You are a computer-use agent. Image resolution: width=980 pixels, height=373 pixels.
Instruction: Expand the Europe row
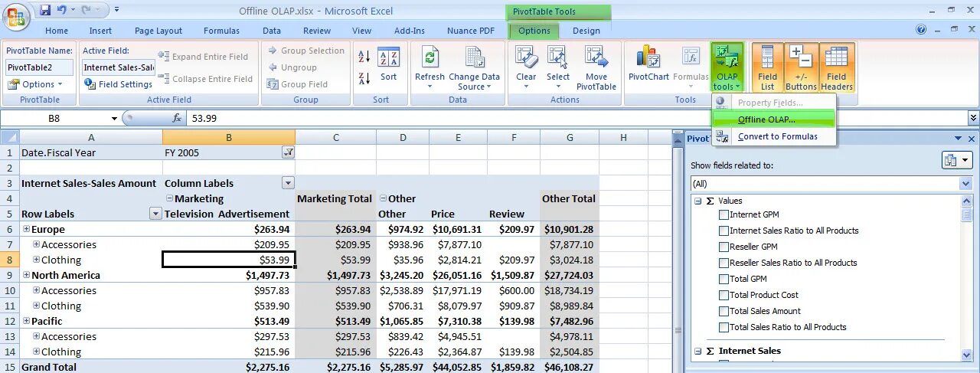pos(26,229)
